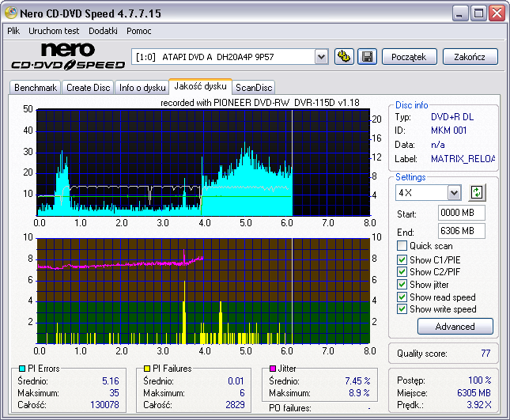Switch to the Benchmark tab
This screenshot has width=510, height=420.
click(36, 88)
